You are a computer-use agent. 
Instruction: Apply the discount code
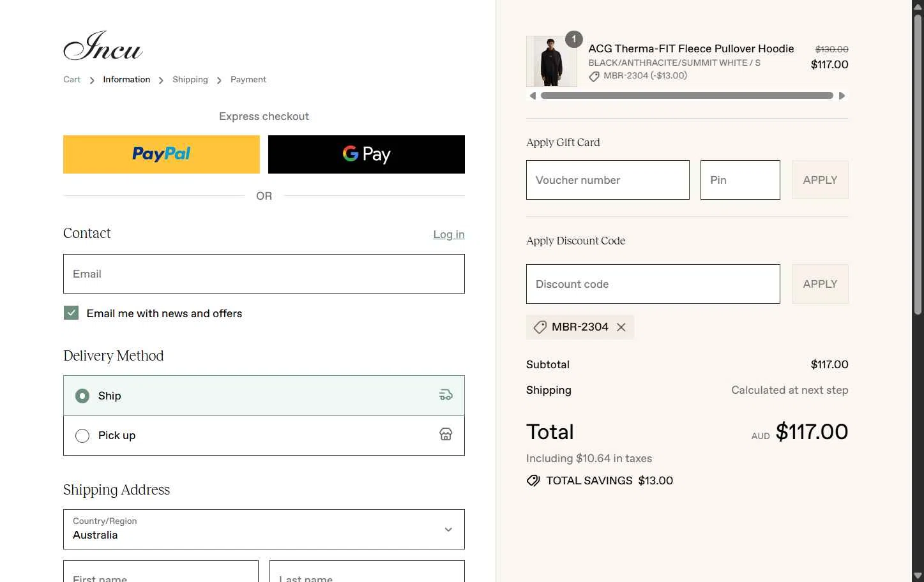[x=820, y=284]
